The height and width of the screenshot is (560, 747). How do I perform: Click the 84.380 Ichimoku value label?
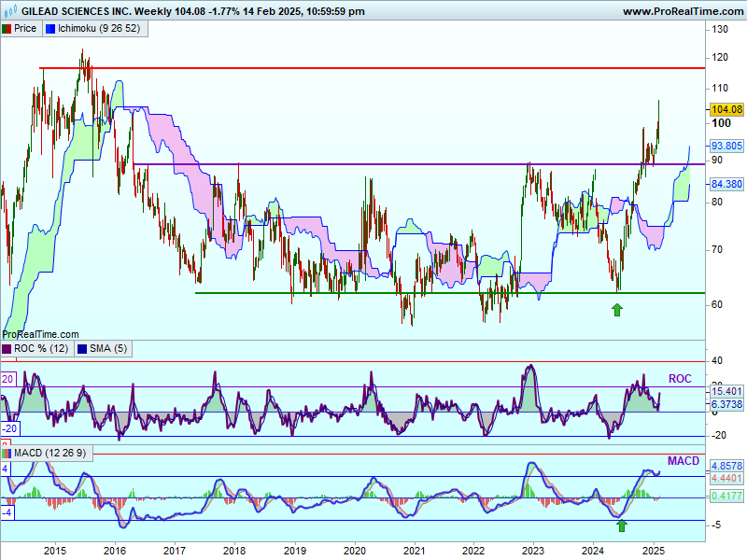(726, 185)
